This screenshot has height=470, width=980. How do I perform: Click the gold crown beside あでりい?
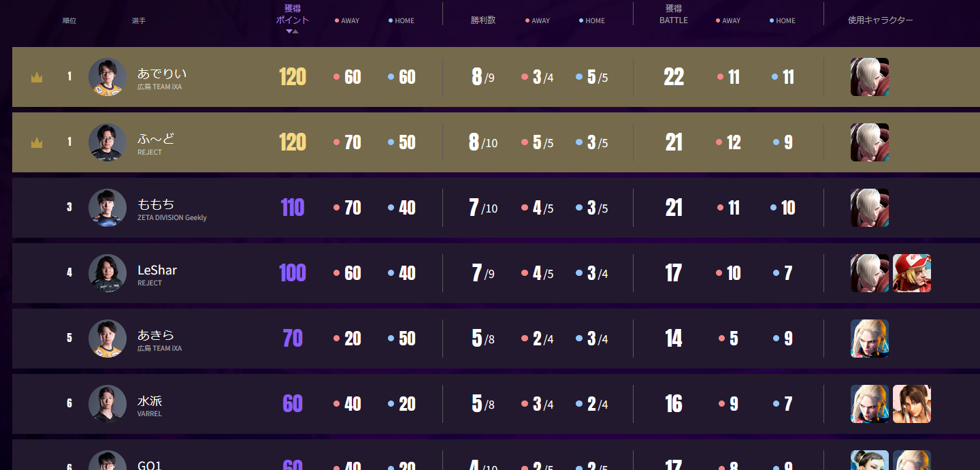coord(37,78)
